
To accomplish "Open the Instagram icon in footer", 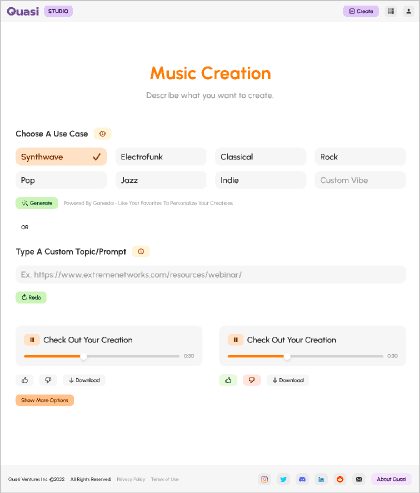I will point(264,479).
